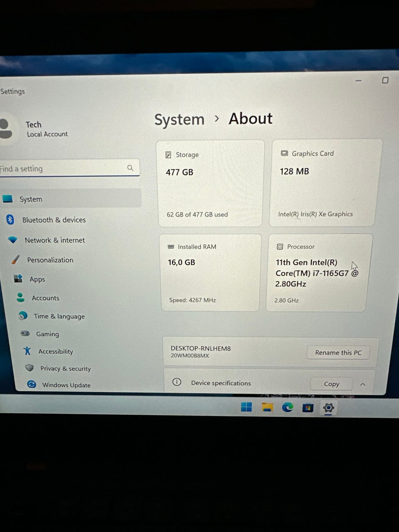Open Time & language settings
399x532 pixels.
tap(59, 316)
